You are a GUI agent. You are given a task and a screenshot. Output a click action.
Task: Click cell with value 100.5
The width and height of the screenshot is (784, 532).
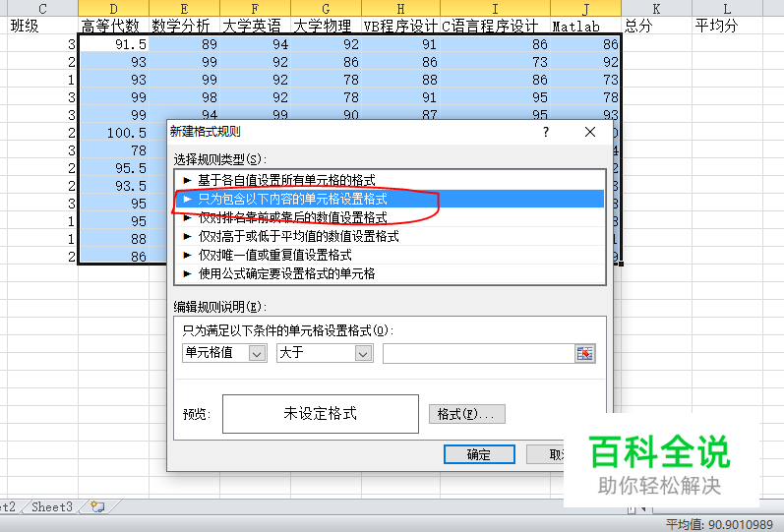pos(113,133)
